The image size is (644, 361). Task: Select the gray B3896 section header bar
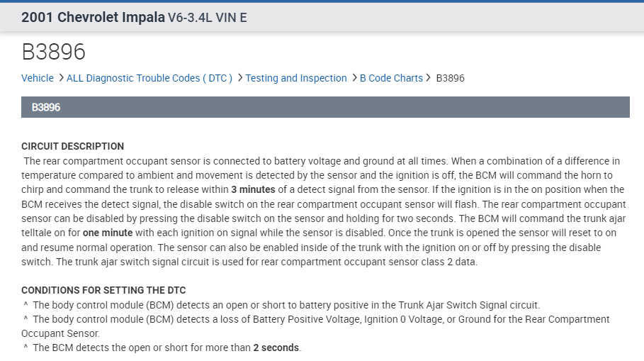pyautogui.click(x=325, y=107)
